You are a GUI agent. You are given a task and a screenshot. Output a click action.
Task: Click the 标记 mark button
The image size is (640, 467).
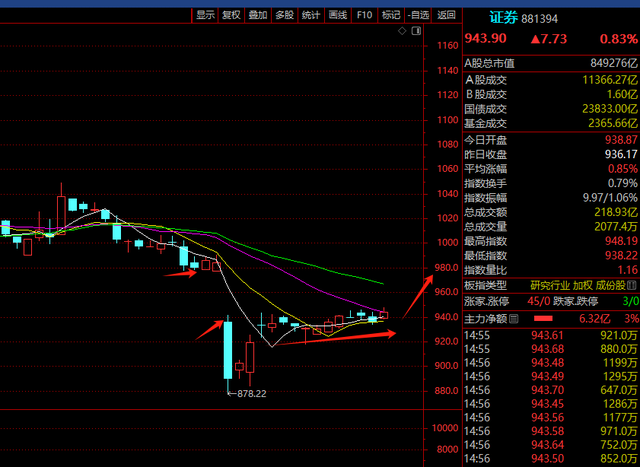[391, 16]
